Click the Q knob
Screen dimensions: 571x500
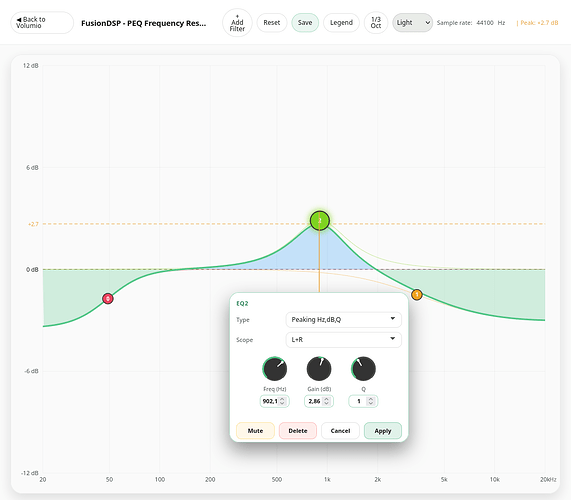[x=363, y=369]
